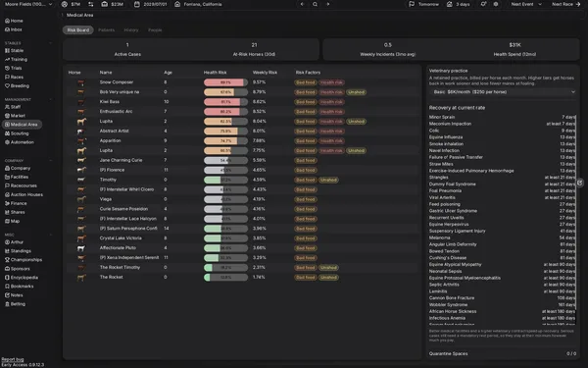This screenshot has height=368, width=588.
Task: Open the notifications bell icon
Action: (x=483, y=4)
